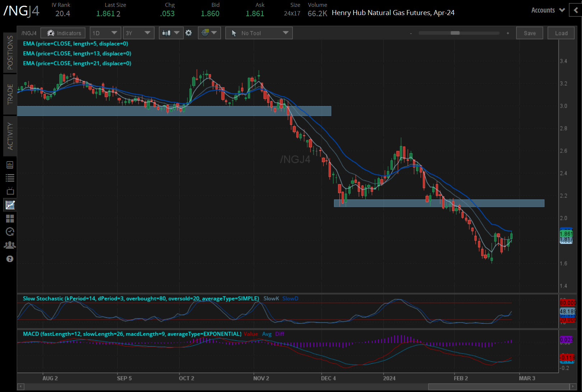Open the community people icon
The image size is (582, 392).
coord(10,245)
